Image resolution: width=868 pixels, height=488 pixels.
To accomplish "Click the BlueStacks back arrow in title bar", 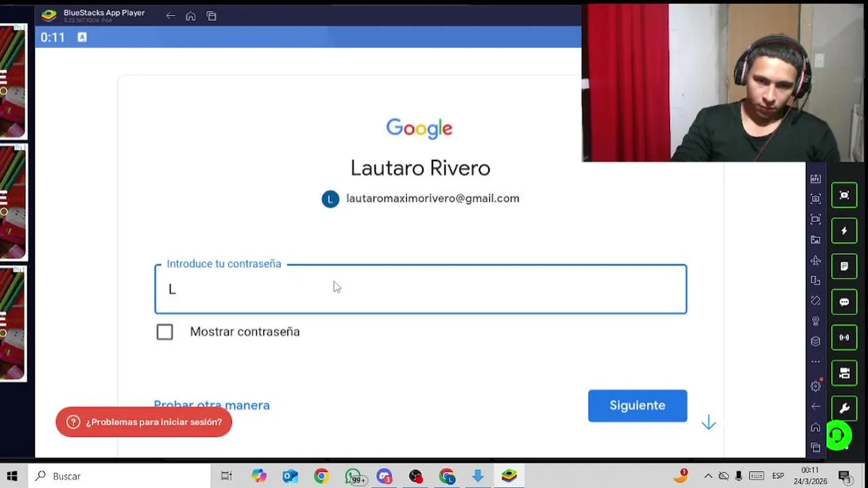I will pyautogui.click(x=171, y=16).
